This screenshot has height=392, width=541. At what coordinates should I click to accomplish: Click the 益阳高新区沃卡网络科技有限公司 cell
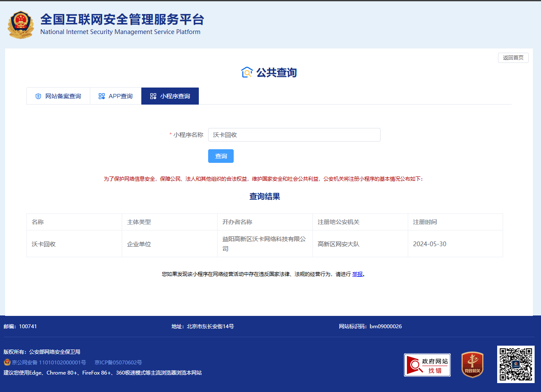264,244
